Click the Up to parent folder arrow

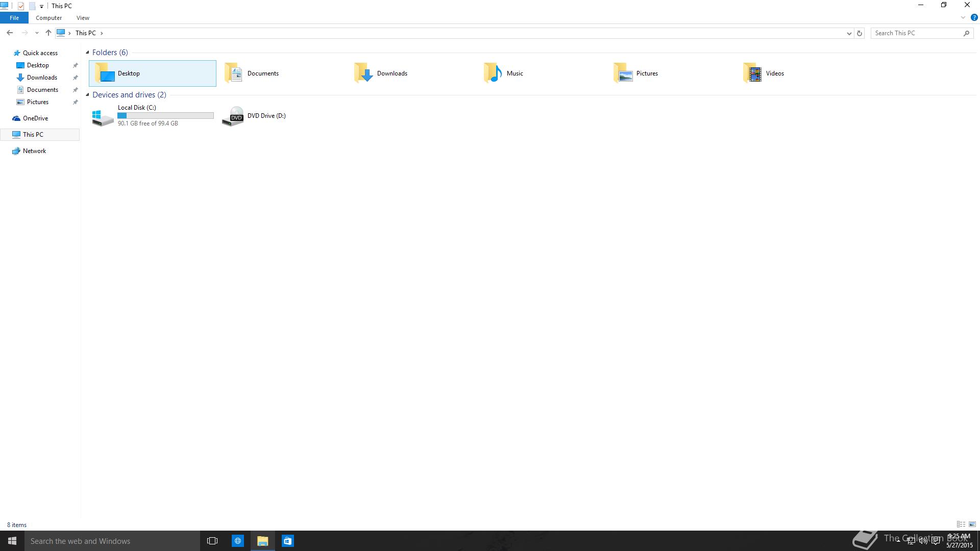tap(48, 33)
